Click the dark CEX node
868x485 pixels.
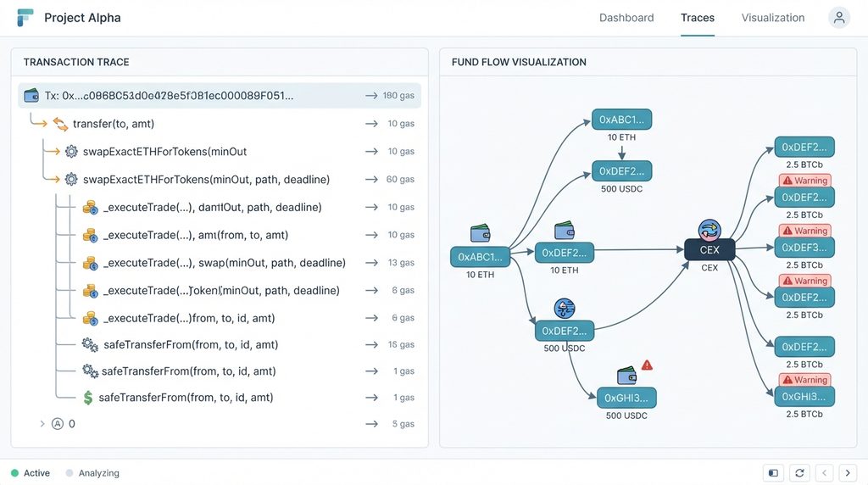[709, 249]
